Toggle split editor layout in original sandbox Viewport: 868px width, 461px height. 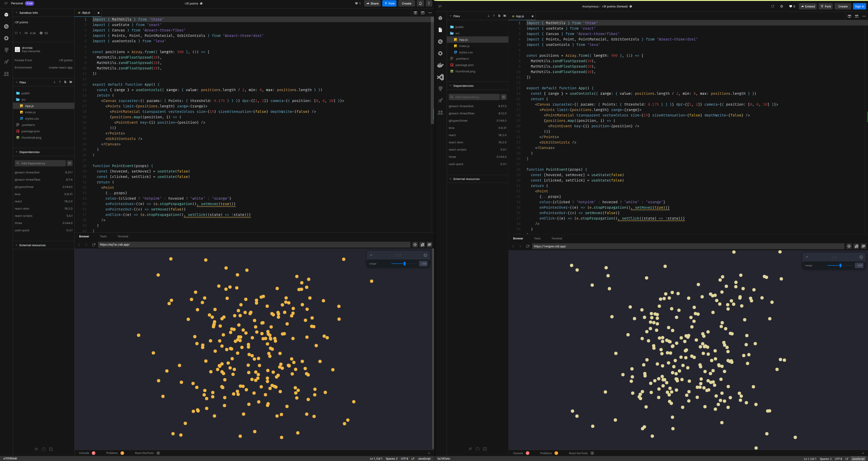click(415, 13)
